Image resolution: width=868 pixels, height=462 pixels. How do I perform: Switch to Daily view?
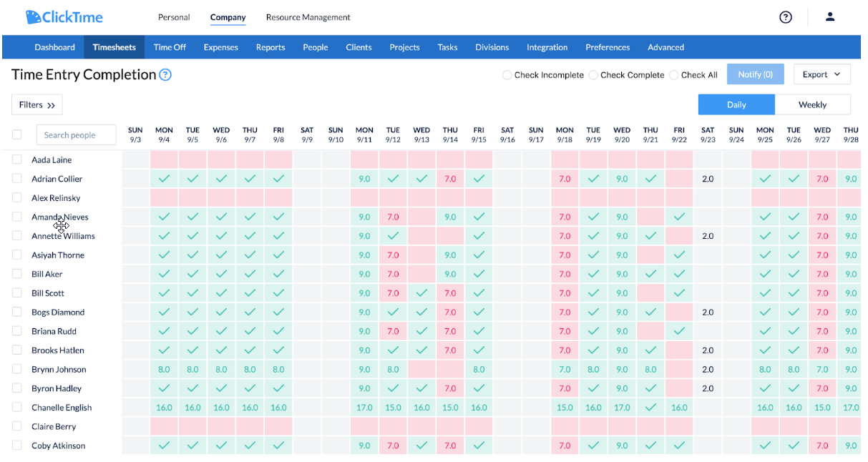tap(736, 104)
